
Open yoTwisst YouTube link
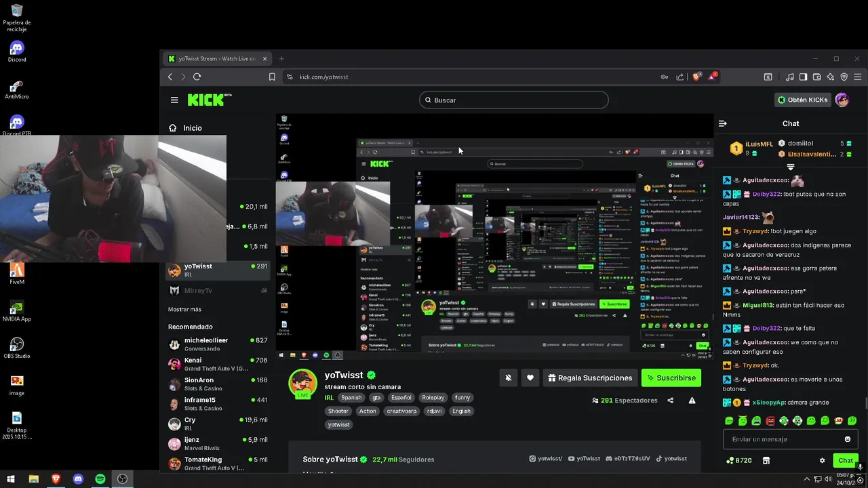584,459
